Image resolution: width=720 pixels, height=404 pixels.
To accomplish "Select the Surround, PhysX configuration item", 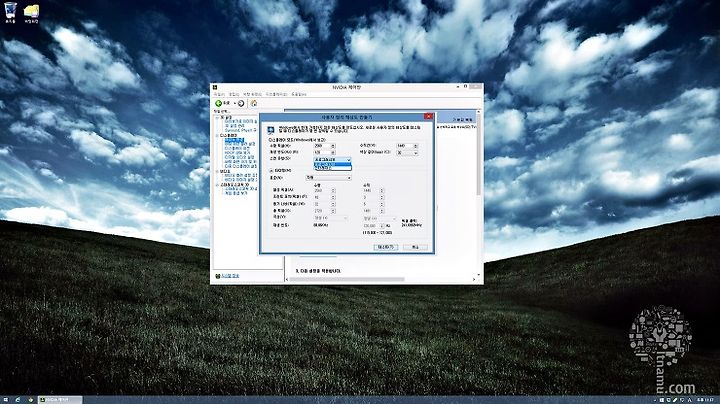I will [x=241, y=130].
